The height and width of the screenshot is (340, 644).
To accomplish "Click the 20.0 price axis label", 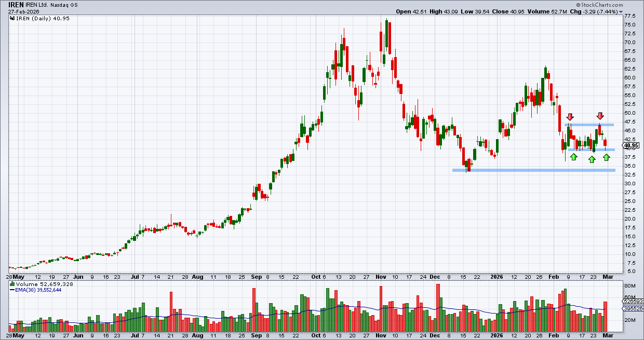I will pyautogui.click(x=630, y=219).
